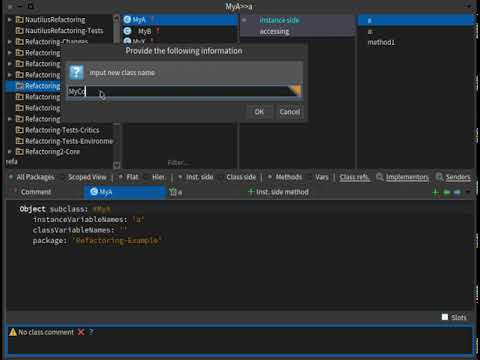Viewport: 480px width, 360px height.
Task: Open the Senders link
Action: [458, 177]
